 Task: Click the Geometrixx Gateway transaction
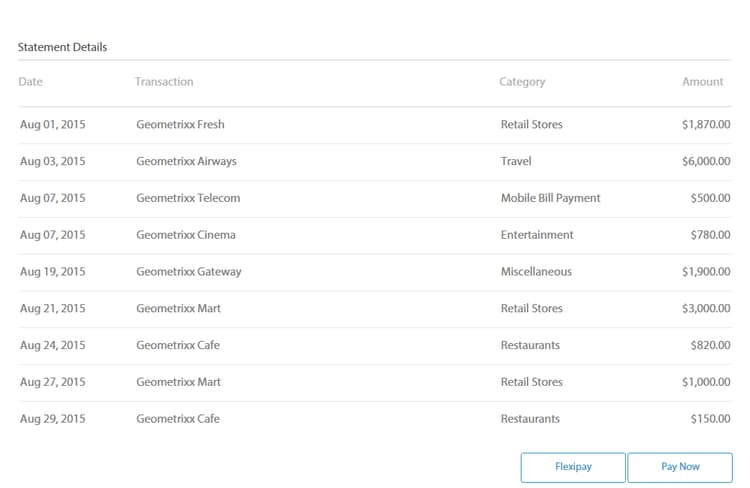pos(189,272)
